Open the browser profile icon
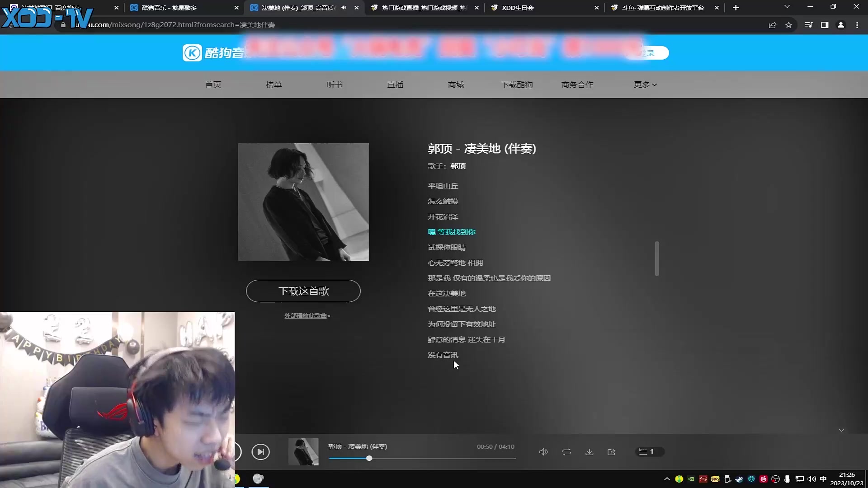Image resolution: width=868 pixels, height=488 pixels. 841,25
